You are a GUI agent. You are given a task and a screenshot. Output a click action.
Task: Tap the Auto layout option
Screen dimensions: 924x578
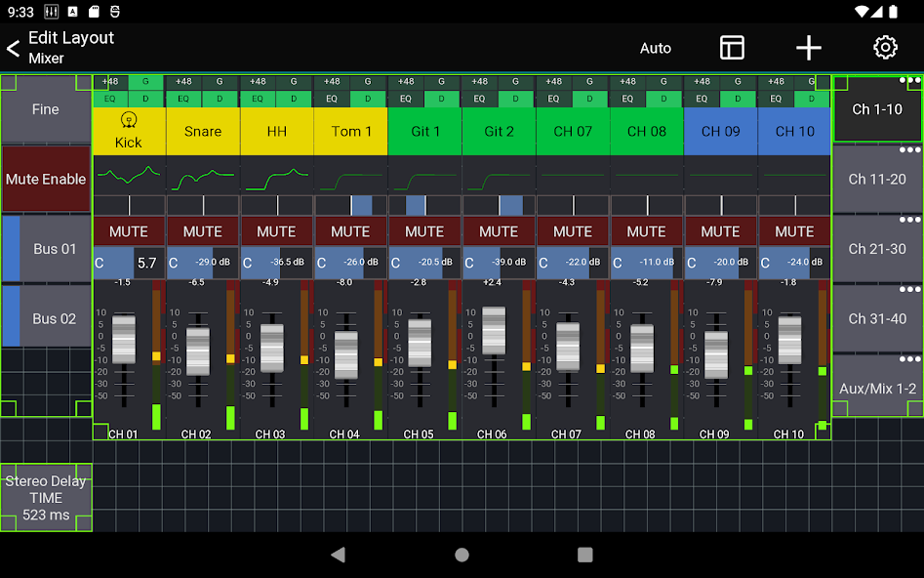click(x=656, y=48)
